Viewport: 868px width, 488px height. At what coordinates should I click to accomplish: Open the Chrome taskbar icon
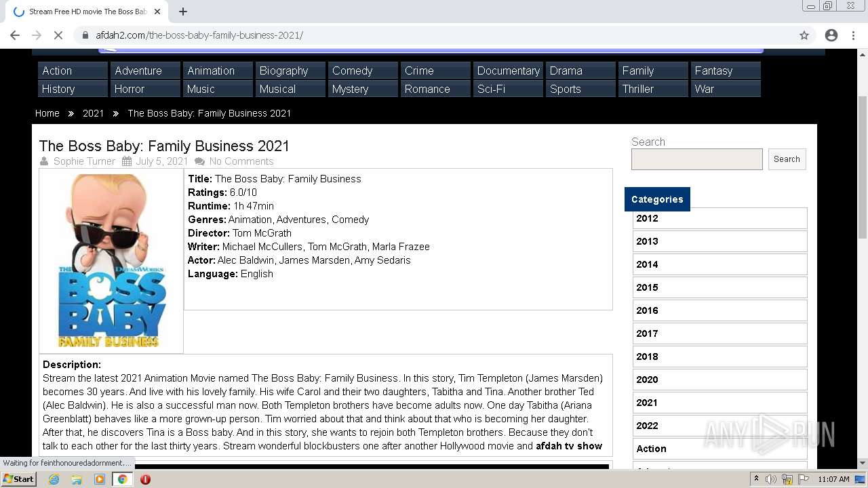[123, 479]
